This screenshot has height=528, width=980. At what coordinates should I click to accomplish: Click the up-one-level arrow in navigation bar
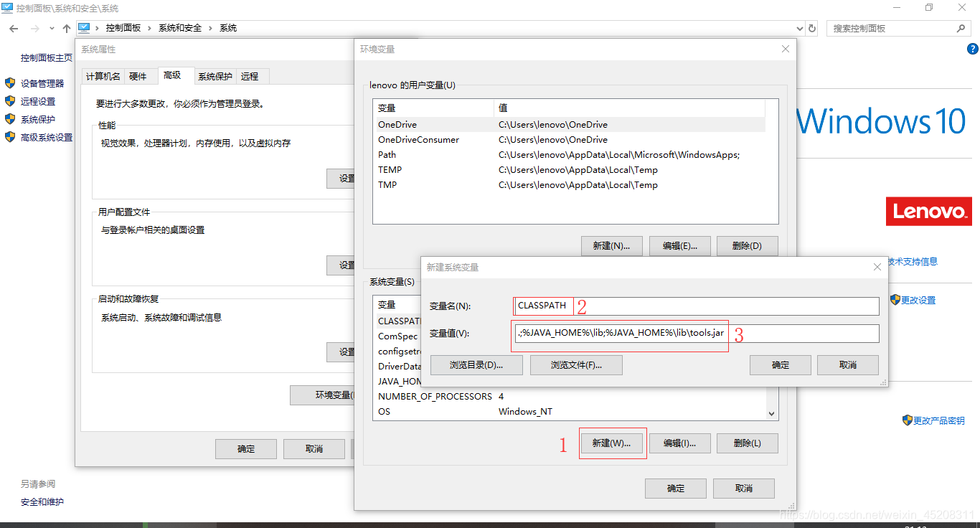coord(67,28)
